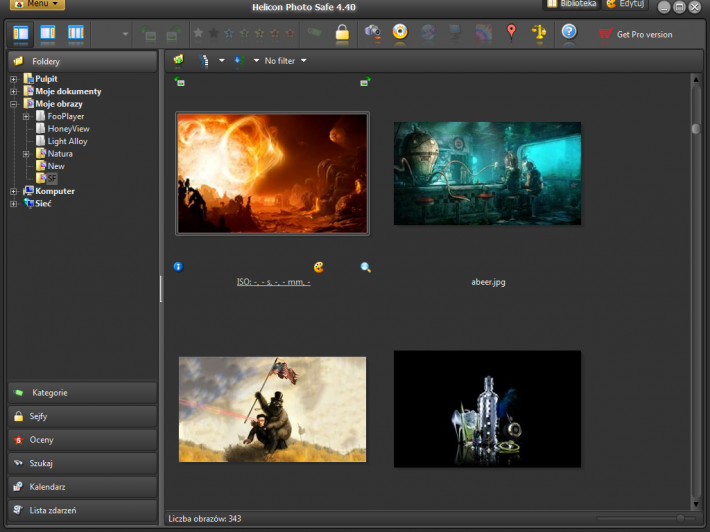Viewport: 710px width, 532px height.
Task: Click the grayed-out monitor slideshow icon
Action: click(455, 32)
